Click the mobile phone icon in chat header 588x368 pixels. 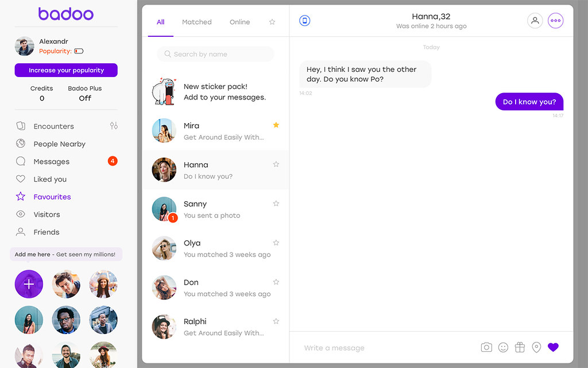coord(304,21)
